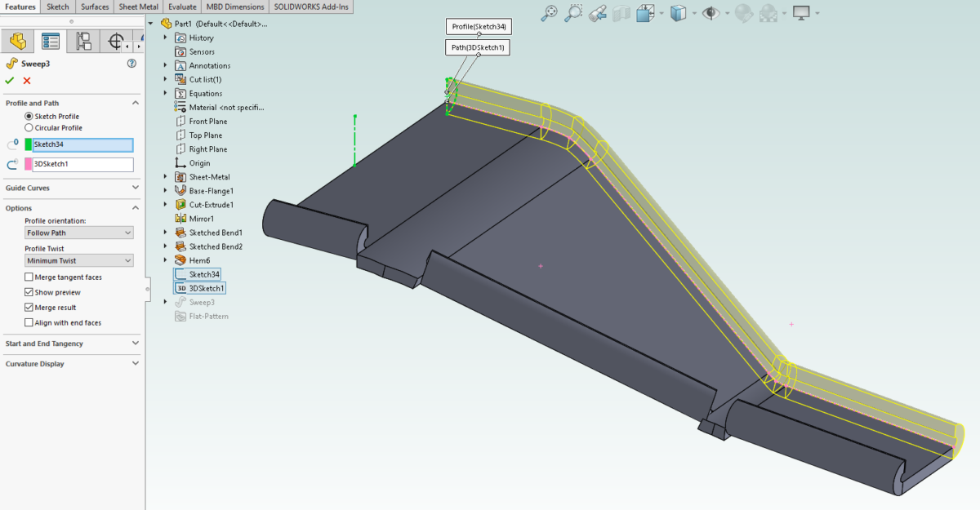Screen dimensions: 980x510
Task: Open the PropertyManager help question mark
Action: click(130, 64)
